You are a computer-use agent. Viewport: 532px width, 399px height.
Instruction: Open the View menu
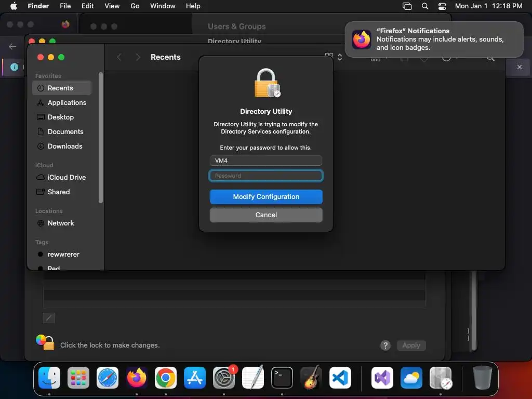[x=112, y=6]
